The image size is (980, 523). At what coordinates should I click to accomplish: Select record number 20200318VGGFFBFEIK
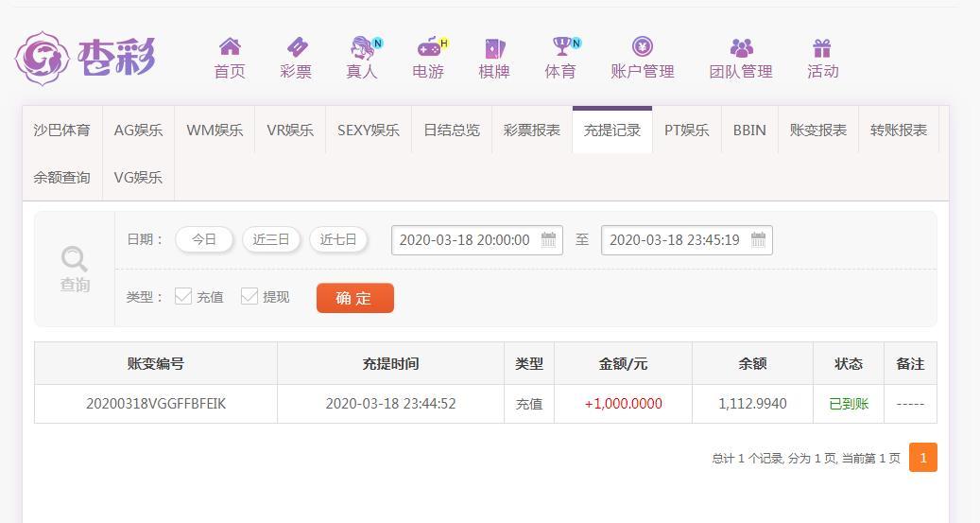156,404
